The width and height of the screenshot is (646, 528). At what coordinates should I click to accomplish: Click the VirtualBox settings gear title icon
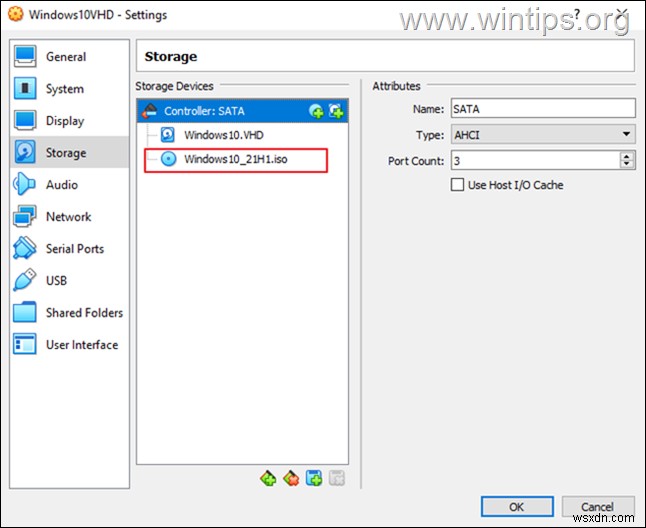click(16, 14)
